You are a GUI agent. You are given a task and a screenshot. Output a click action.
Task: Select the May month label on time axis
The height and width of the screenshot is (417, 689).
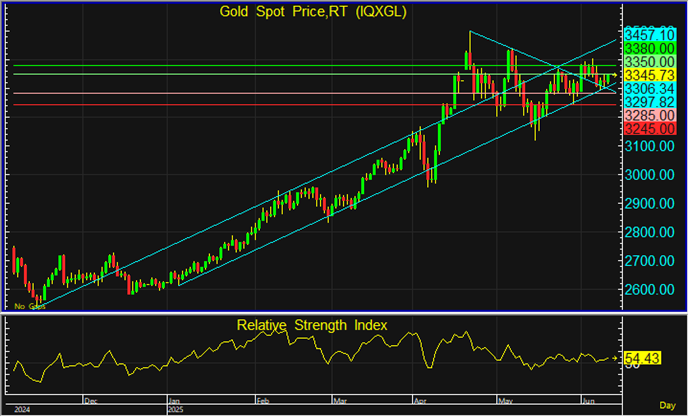coord(506,401)
